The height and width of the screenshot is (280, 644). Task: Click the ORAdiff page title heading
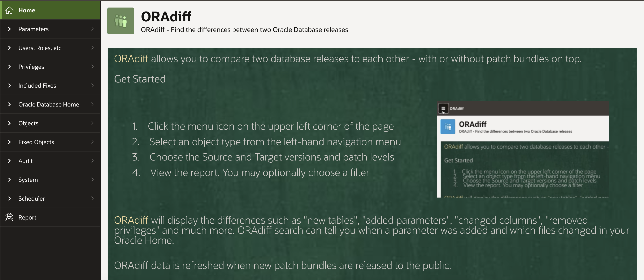pos(166,17)
